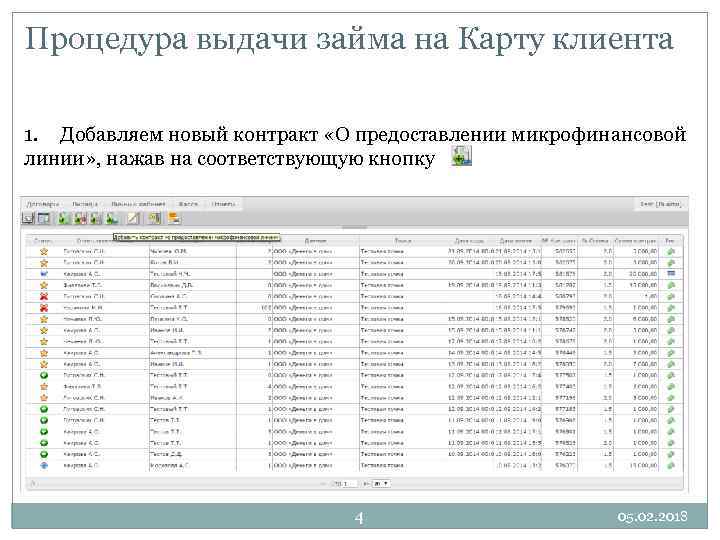Screen dimensions: 720x540
Task: Open the Касса menu
Action: pos(188,204)
